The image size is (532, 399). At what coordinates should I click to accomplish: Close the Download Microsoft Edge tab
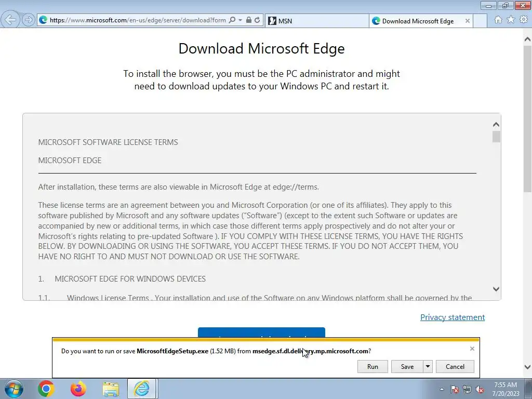[x=467, y=21]
